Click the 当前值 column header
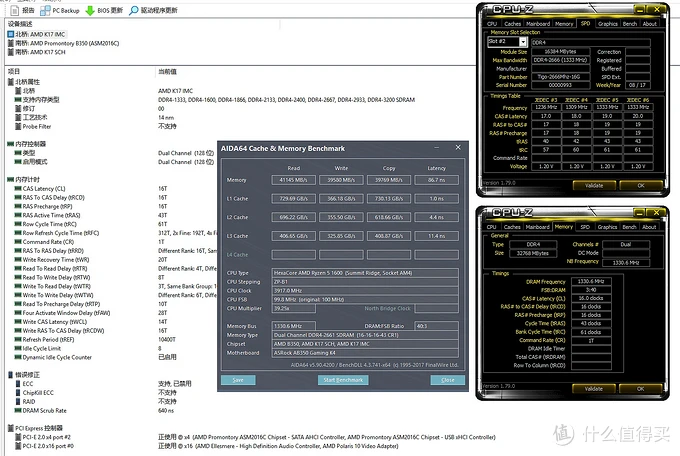Image resolution: width=680 pixels, height=456 pixels. point(170,72)
